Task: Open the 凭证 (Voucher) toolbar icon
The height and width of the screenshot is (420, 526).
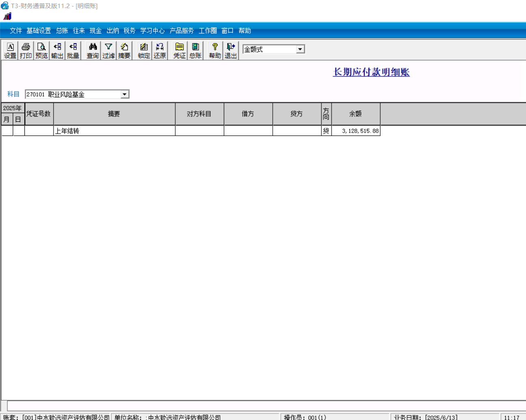Action: pyautogui.click(x=179, y=50)
